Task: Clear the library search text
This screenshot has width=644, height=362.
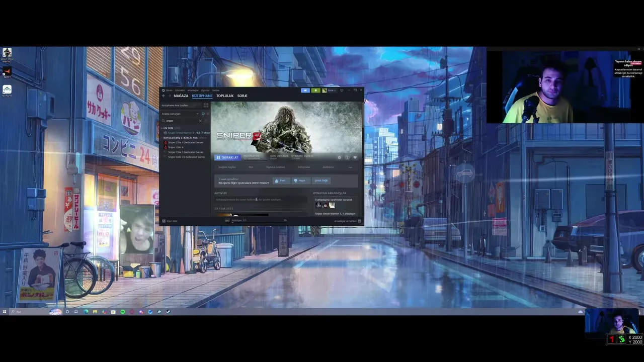Action: click(x=200, y=121)
